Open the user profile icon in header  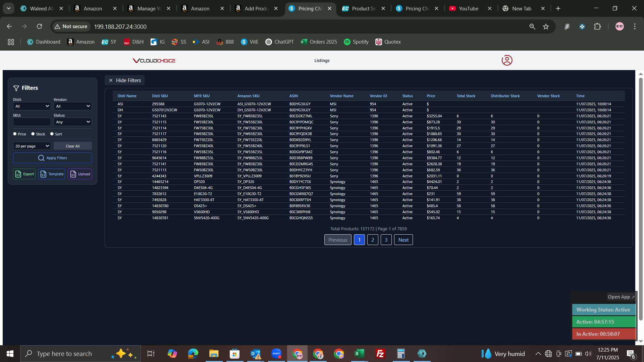coord(507,60)
